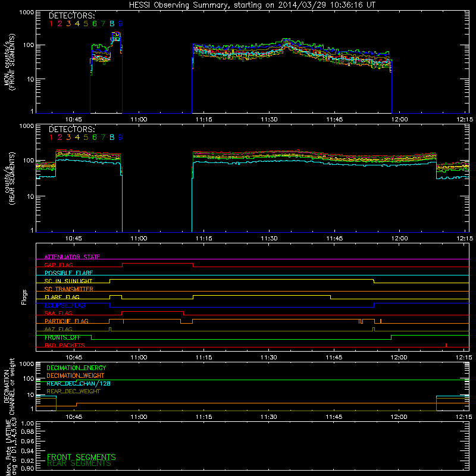Pick detector 3 in the rear segments legend

[68, 137]
